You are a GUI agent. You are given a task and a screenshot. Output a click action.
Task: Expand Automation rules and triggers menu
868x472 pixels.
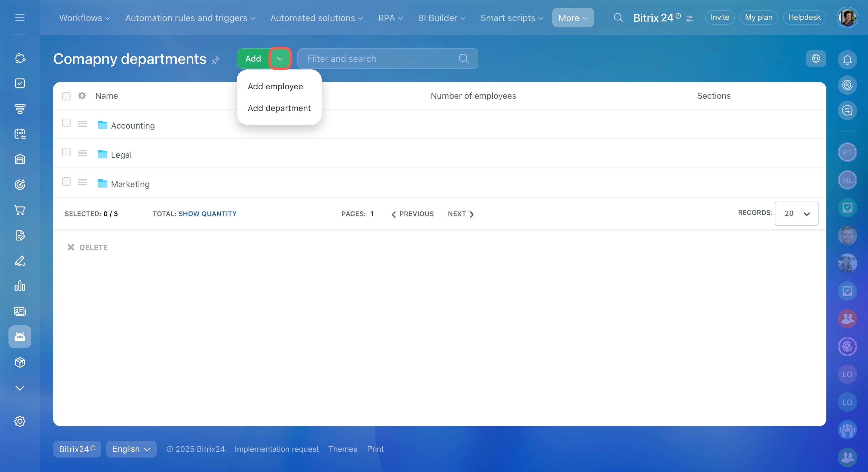(190, 18)
